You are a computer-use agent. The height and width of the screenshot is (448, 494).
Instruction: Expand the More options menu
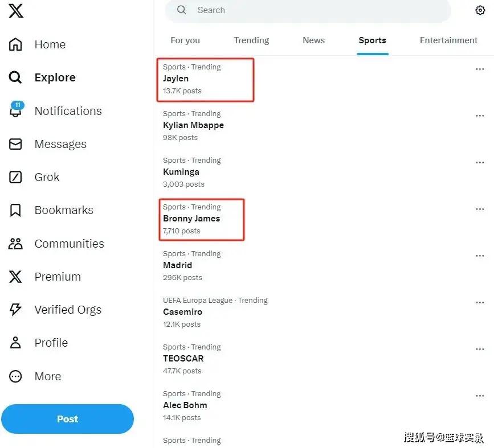coord(47,376)
